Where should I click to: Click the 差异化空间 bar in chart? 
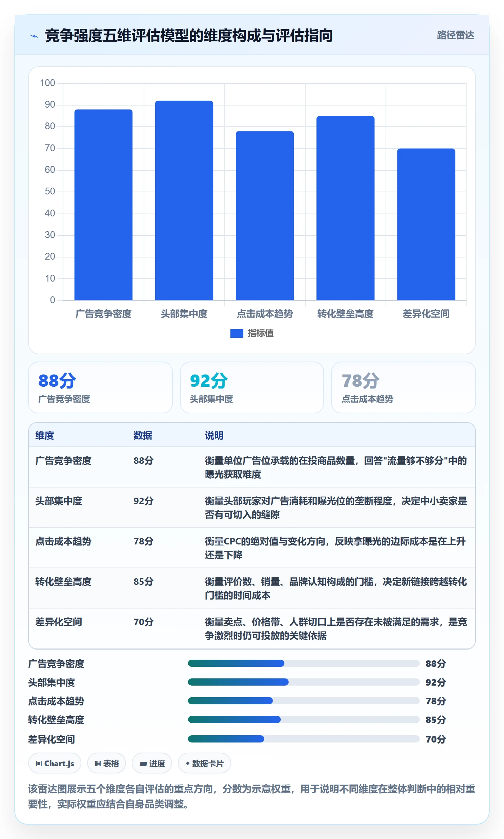point(426,224)
